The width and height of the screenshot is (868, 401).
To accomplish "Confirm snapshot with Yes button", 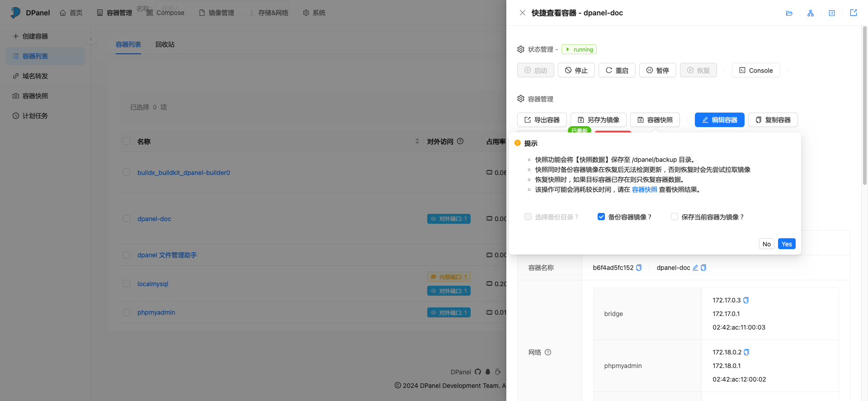I will click(x=787, y=244).
